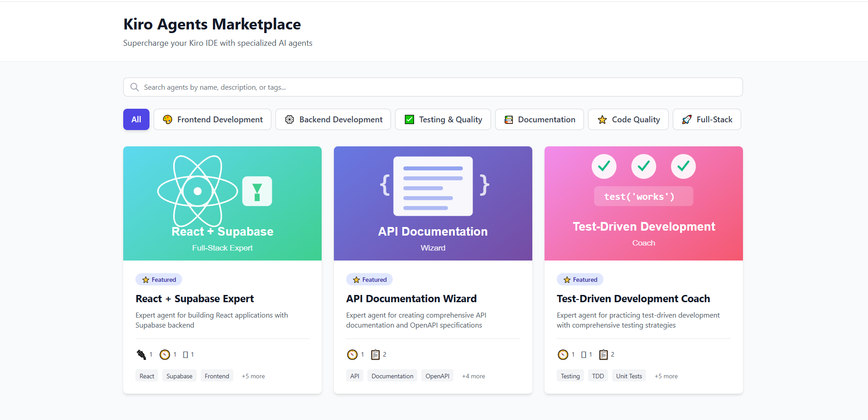This screenshot has height=420, width=868.
Task: Open the API Documentation Wizard title
Action: [x=411, y=299]
